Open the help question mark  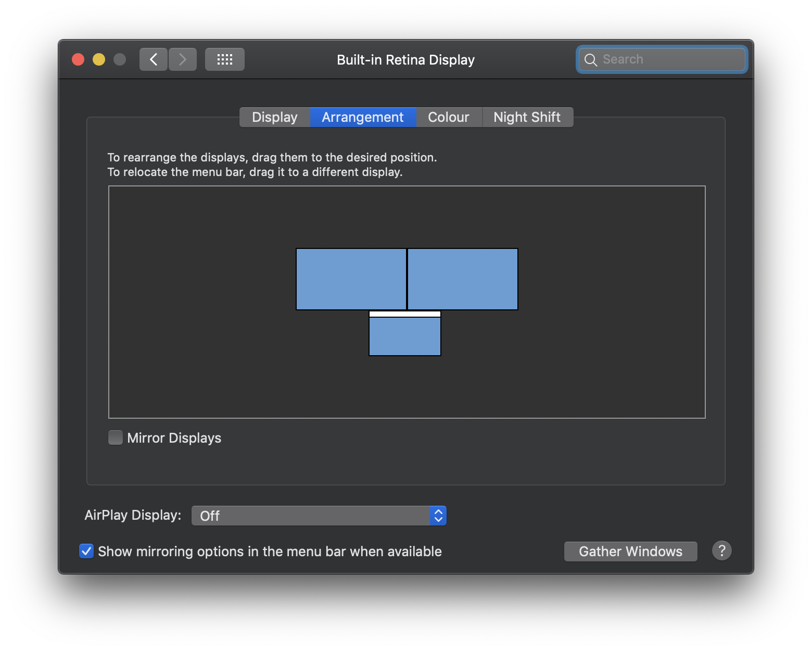(721, 551)
